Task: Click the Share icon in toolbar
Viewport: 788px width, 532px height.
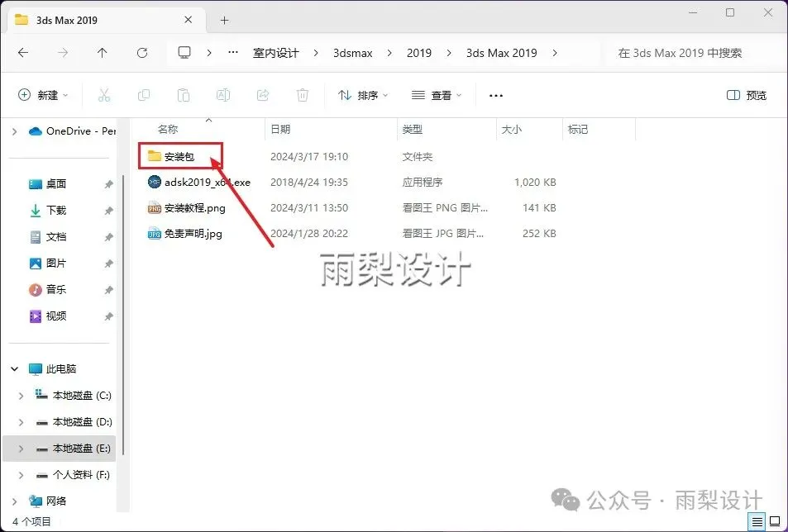Action: pos(263,95)
